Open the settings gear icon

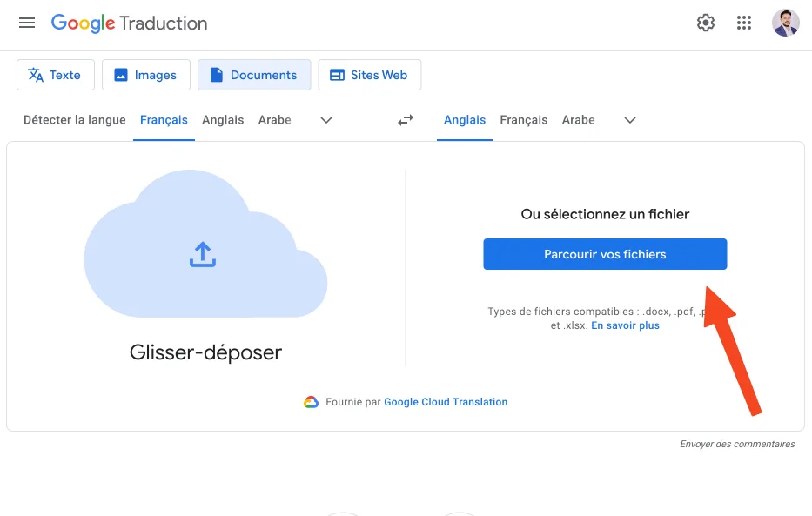[x=705, y=23]
